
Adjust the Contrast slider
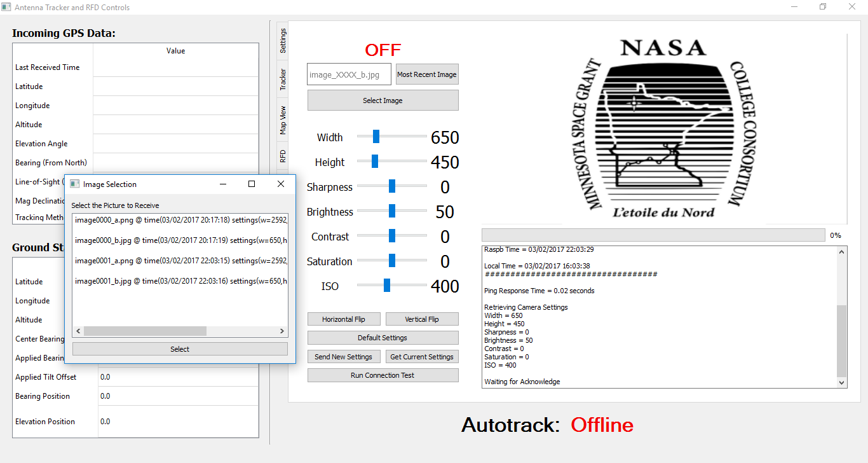[392, 235]
